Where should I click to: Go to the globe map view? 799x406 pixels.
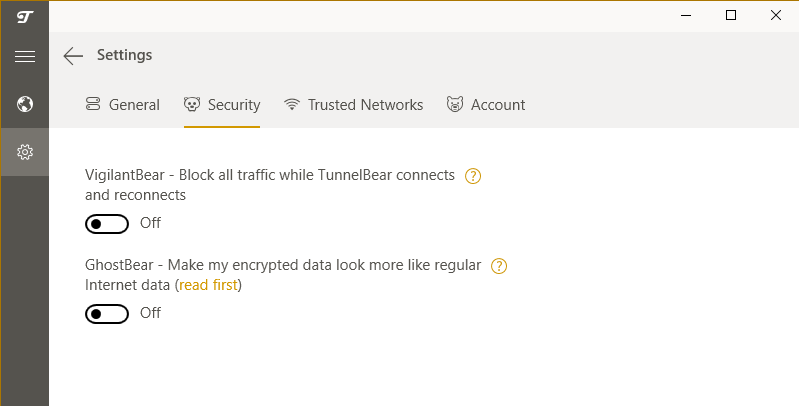point(25,104)
